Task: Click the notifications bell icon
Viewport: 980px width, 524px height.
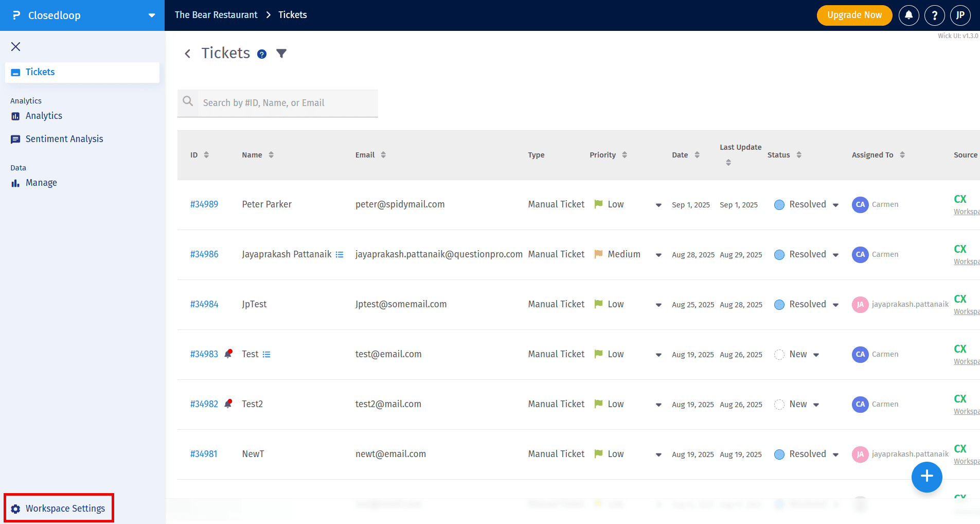Action: 908,15
